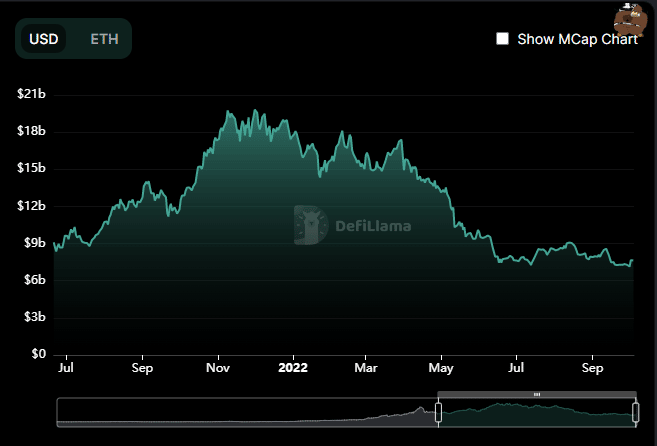Click the $21b label on the y-axis

[32, 94]
